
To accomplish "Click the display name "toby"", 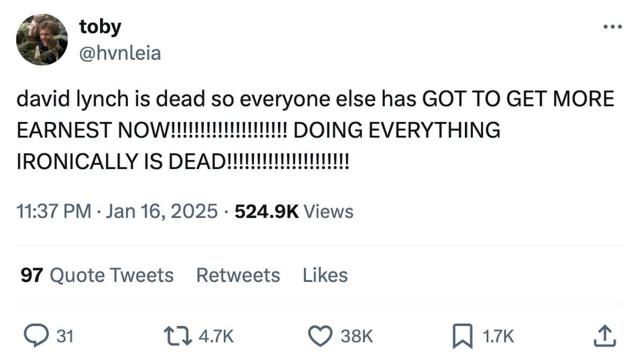I will click(100, 27).
